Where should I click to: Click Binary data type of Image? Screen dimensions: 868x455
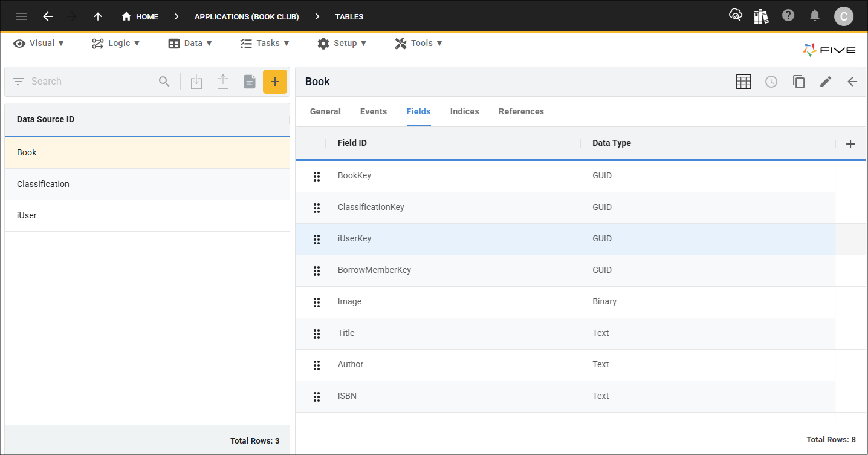pyautogui.click(x=604, y=301)
